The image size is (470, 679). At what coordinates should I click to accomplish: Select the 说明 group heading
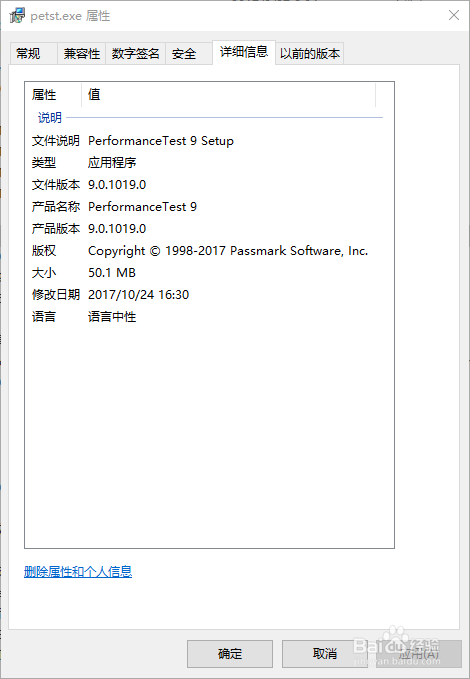[50, 117]
